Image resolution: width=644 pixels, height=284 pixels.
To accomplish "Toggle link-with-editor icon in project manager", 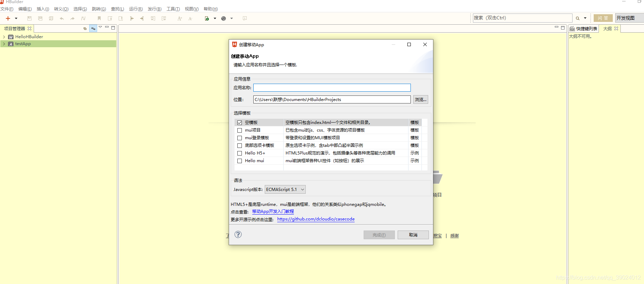I will pyautogui.click(x=93, y=28).
